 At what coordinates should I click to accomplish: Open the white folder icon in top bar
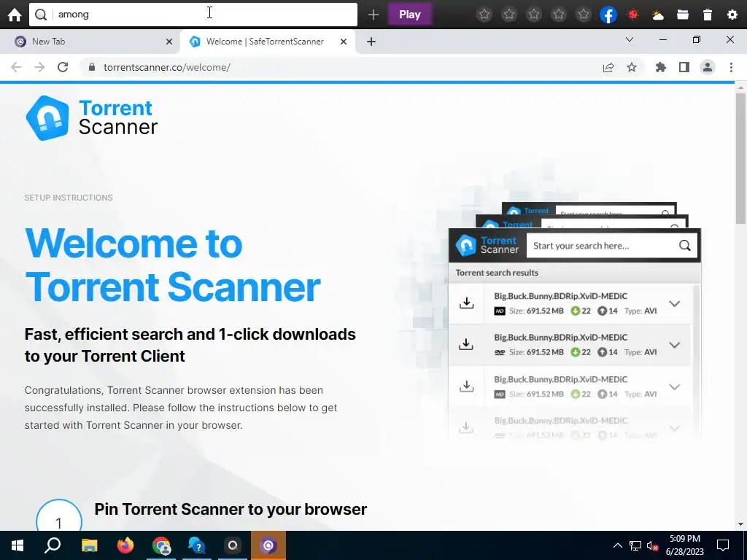tap(683, 15)
